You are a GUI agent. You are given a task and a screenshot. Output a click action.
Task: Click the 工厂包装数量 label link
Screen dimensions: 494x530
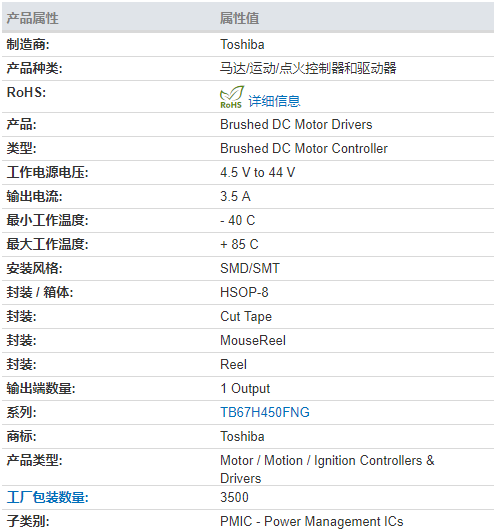point(47,498)
